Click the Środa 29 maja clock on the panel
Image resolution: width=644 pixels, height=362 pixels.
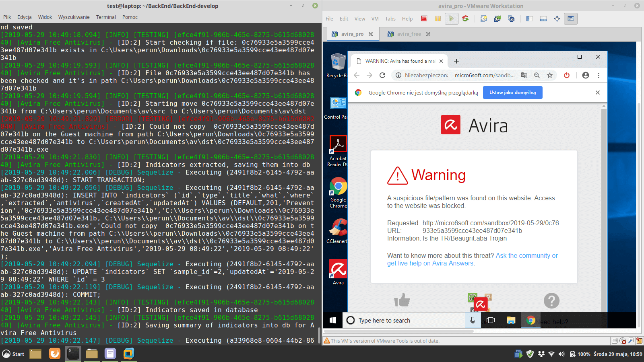pos(618,354)
